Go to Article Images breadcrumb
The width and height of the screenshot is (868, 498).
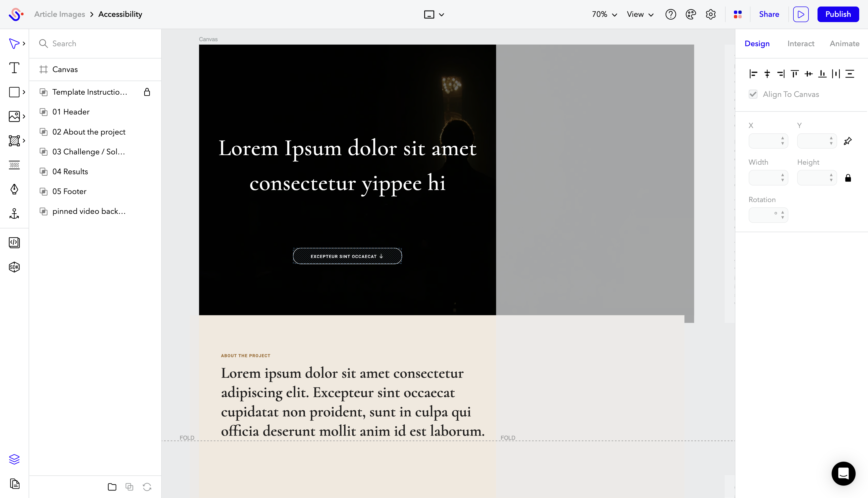tap(60, 14)
